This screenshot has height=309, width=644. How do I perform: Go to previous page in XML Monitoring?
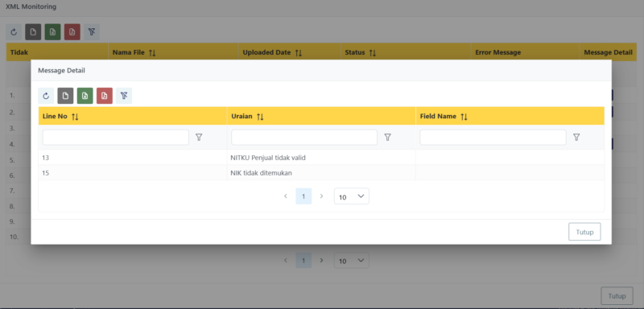(x=286, y=260)
